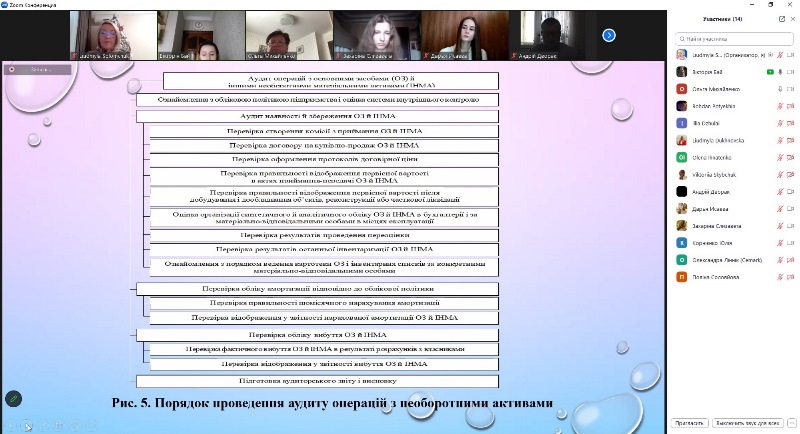The image size is (800, 434).
Task: Click camera icon for Olena Hnatenko
Action: 791,158
